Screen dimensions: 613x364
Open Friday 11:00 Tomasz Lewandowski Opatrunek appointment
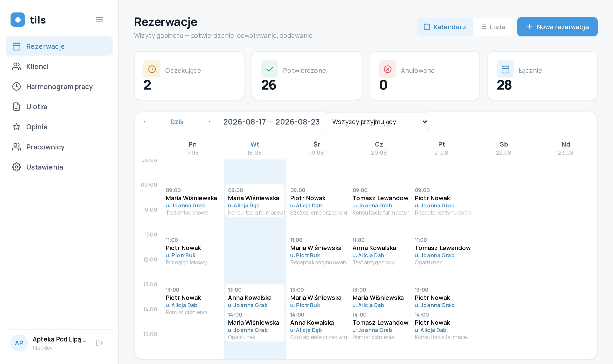coord(442,250)
